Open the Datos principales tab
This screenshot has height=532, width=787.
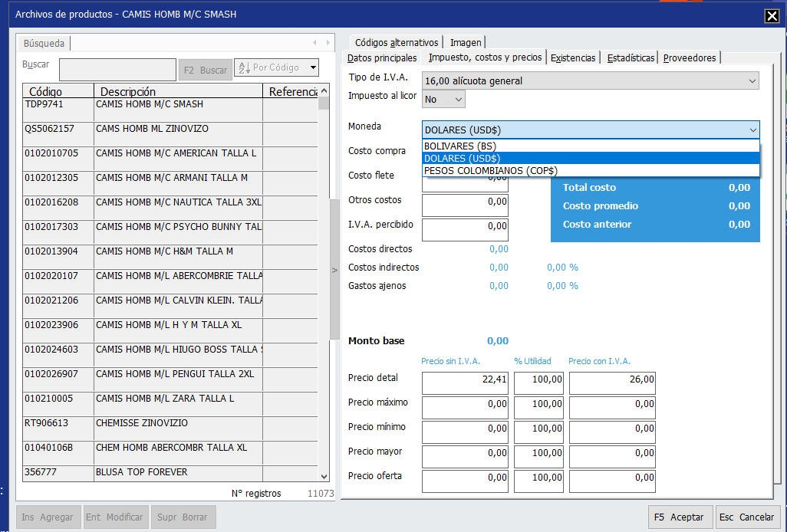pyautogui.click(x=382, y=57)
